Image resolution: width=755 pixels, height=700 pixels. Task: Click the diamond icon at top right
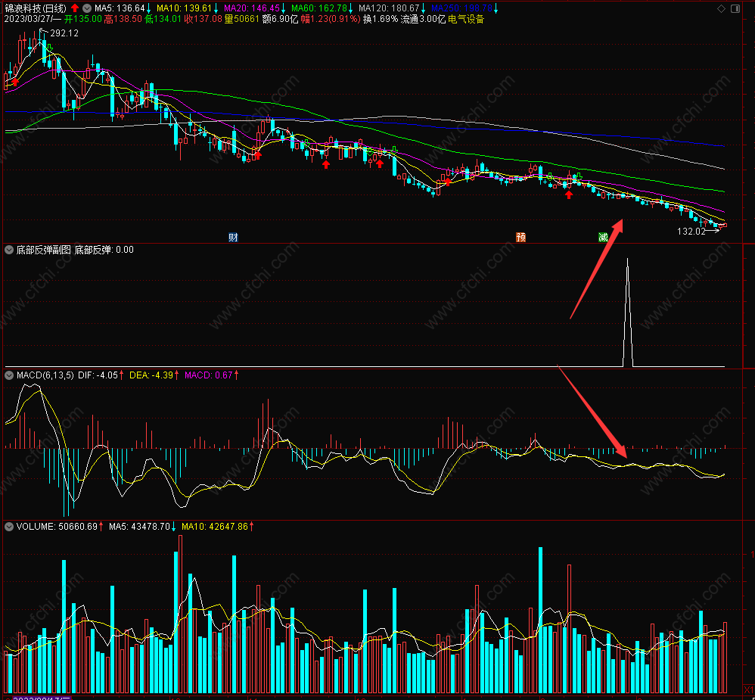coord(721,8)
